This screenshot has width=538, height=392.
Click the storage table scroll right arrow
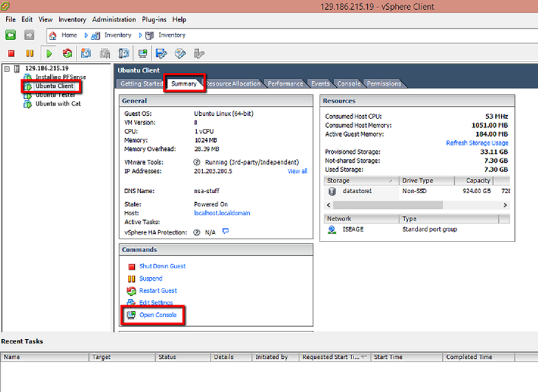(x=505, y=205)
